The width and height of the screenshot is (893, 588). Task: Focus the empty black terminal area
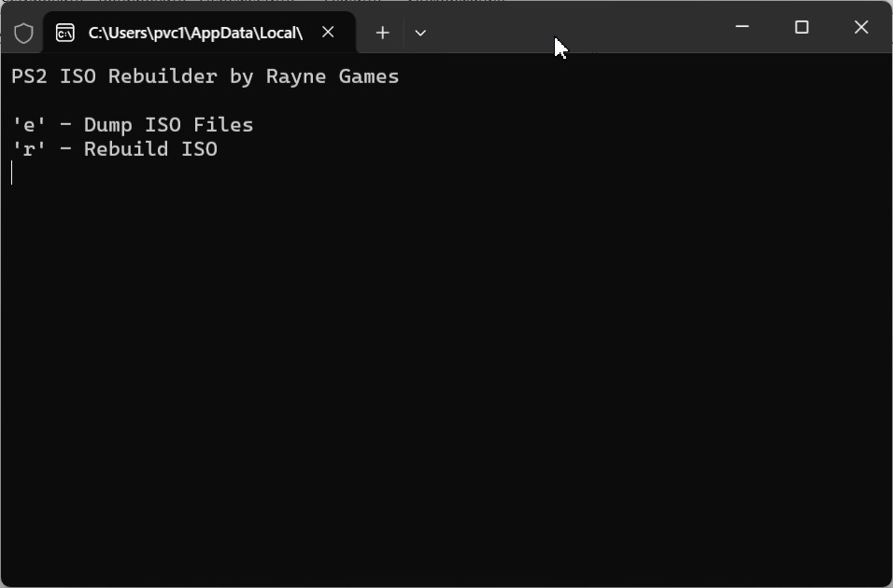tap(446, 376)
